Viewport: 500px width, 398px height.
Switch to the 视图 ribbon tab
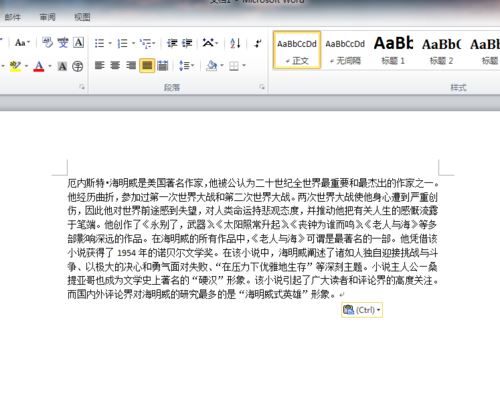click(82, 17)
